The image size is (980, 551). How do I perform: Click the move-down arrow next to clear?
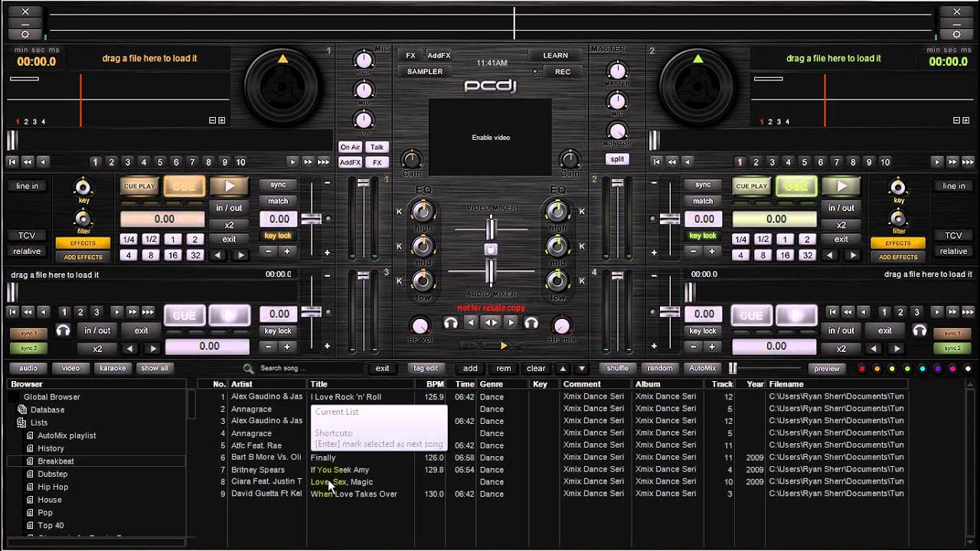point(581,368)
